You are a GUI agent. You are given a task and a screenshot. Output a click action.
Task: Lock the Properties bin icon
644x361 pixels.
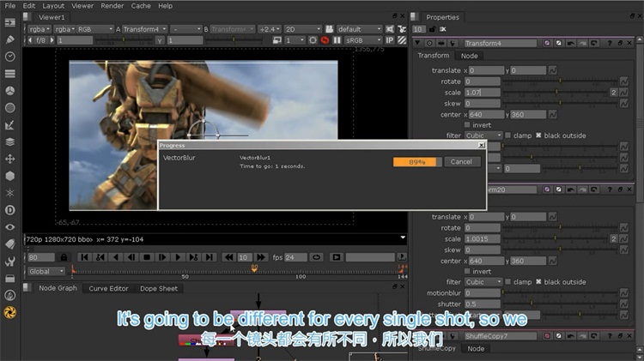pyautogui.click(x=432, y=29)
